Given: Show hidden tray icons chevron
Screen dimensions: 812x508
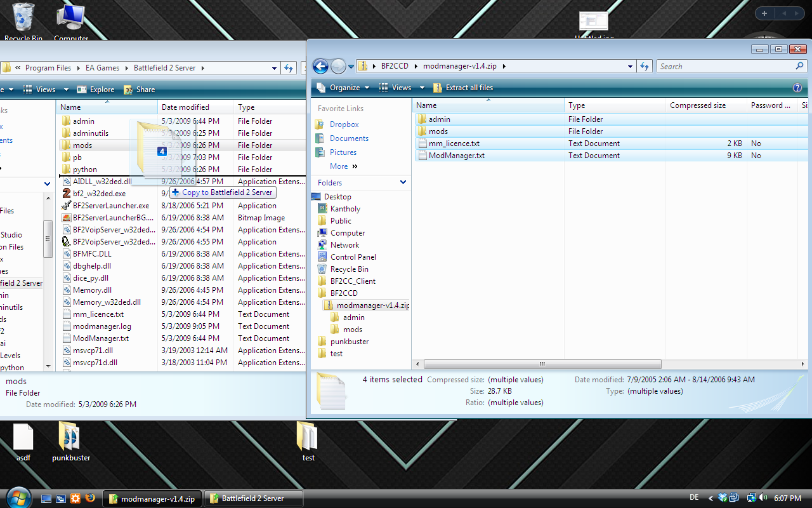Looking at the screenshot, I should [710, 498].
